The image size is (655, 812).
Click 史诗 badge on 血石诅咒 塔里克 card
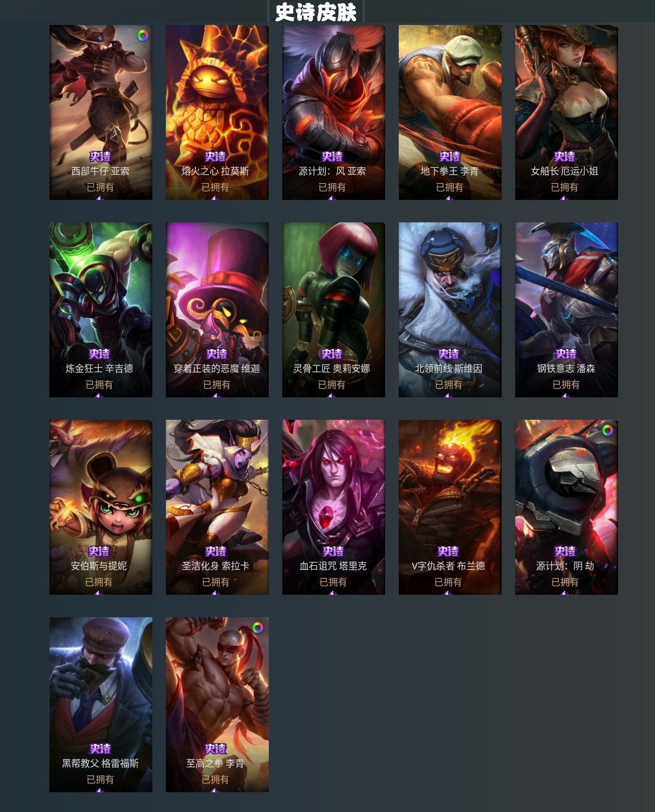(333, 551)
